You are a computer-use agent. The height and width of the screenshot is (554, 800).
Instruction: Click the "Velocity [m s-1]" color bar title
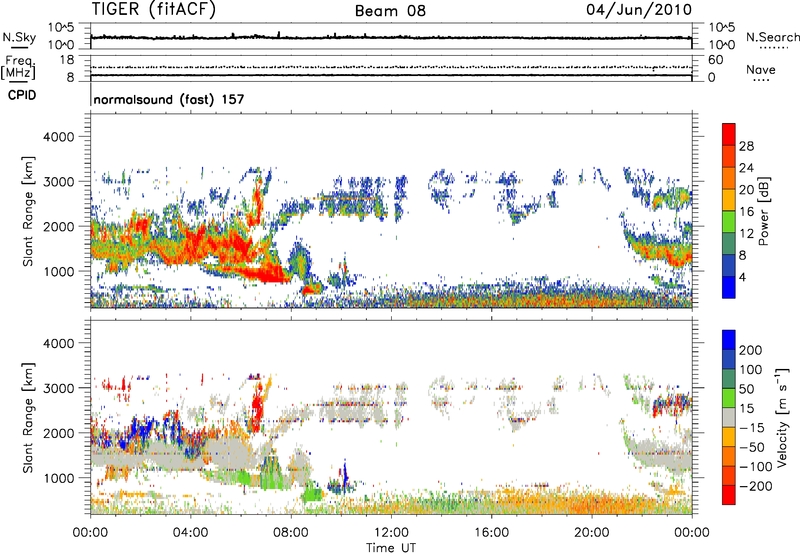782,418
